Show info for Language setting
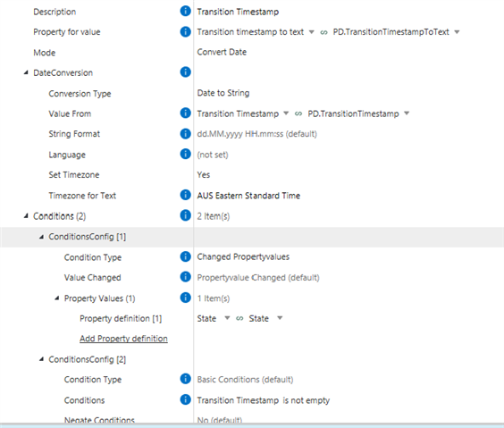Viewport: 504px width, 428px height. (x=186, y=154)
